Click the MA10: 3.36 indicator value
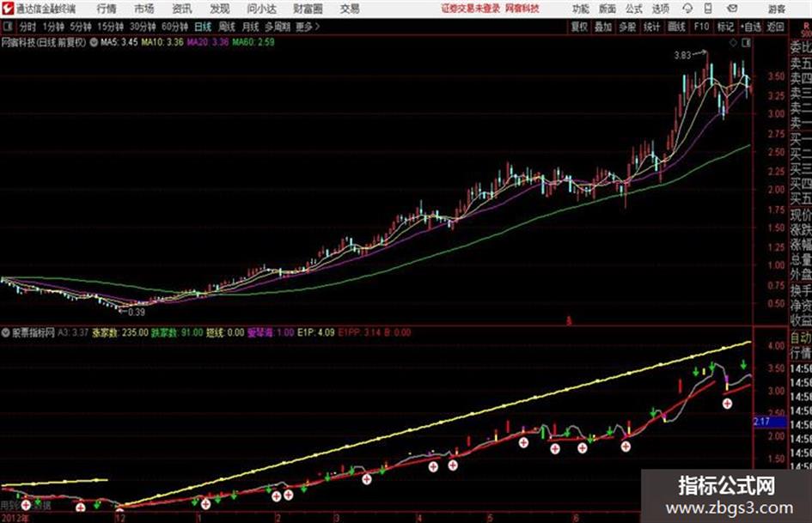 click(x=162, y=42)
